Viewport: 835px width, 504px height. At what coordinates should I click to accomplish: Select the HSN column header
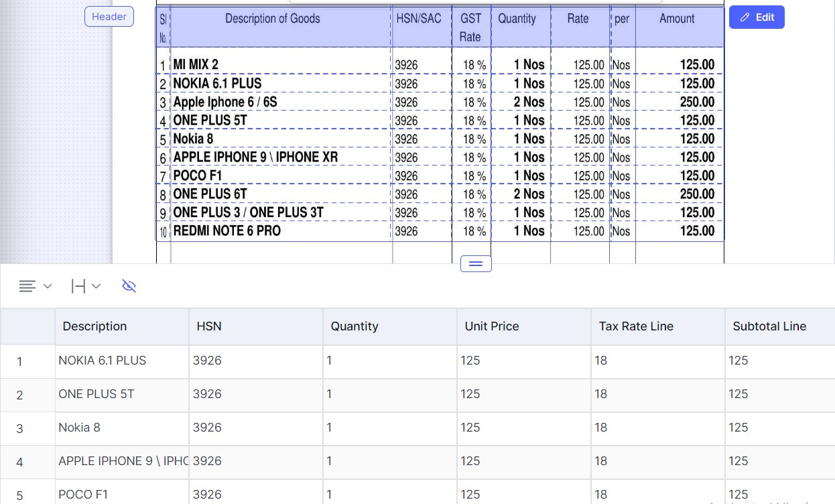click(x=255, y=326)
